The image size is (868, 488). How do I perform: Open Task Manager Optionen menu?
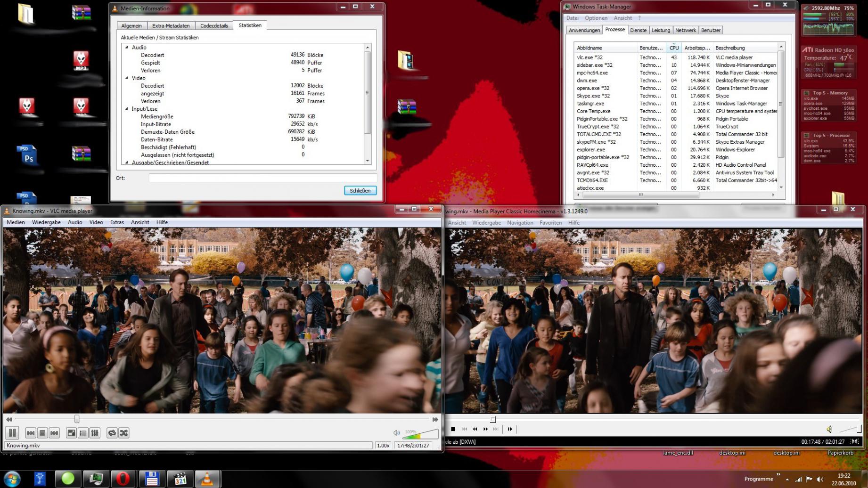(596, 18)
